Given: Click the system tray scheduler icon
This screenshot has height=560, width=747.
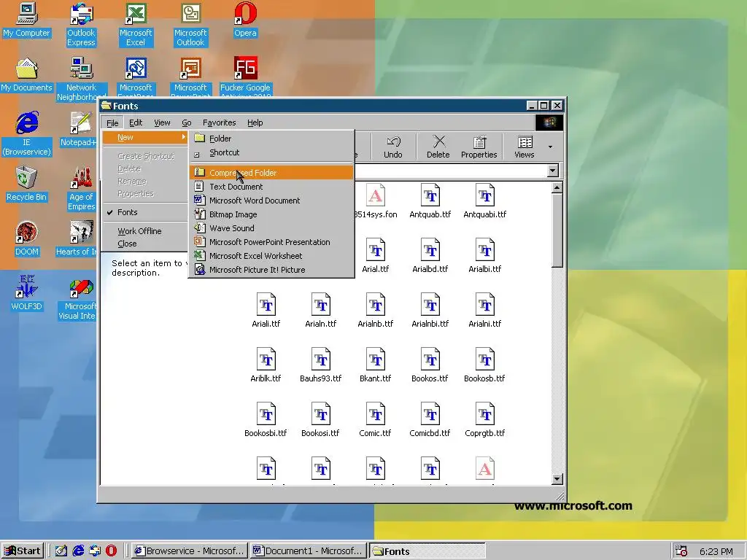Looking at the screenshot, I should [x=682, y=551].
